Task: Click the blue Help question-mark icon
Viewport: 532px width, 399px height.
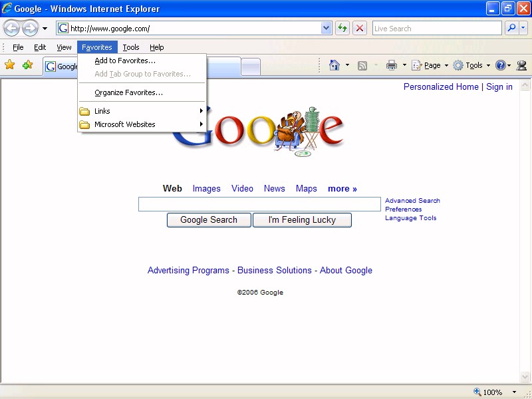Action: coord(501,65)
